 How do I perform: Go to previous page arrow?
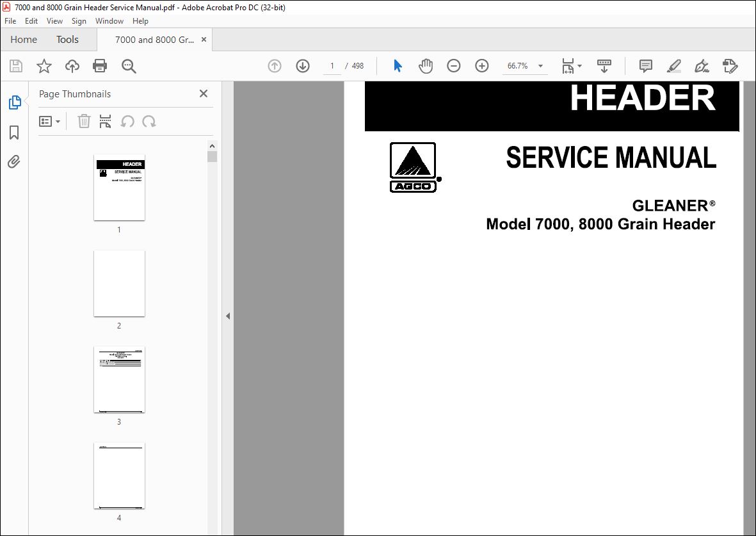[275, 66]
